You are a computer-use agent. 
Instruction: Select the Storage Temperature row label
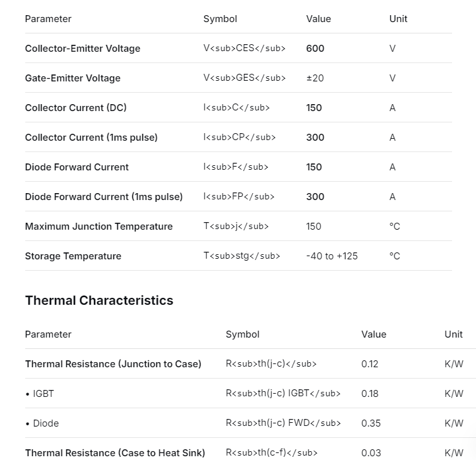[73, 256]
